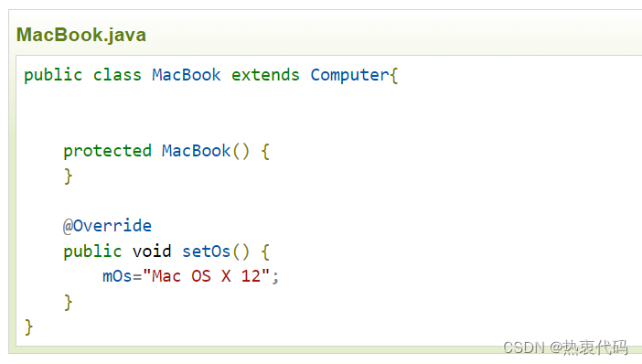
Task: Click the 'extends' keyword
Action: click(265, 75)
